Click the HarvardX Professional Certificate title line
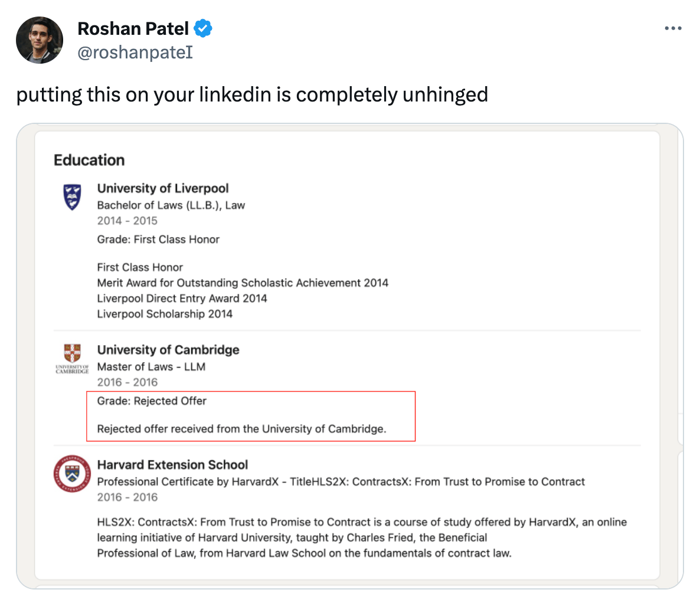This screenshot has height=596, width=700. tap(341, 482)
